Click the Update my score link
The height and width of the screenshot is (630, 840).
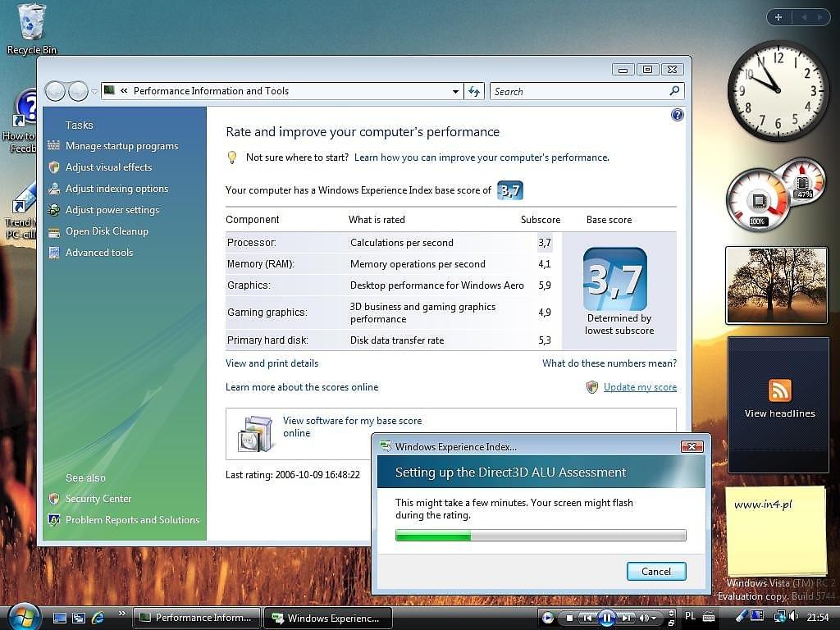tap(640, 387)
